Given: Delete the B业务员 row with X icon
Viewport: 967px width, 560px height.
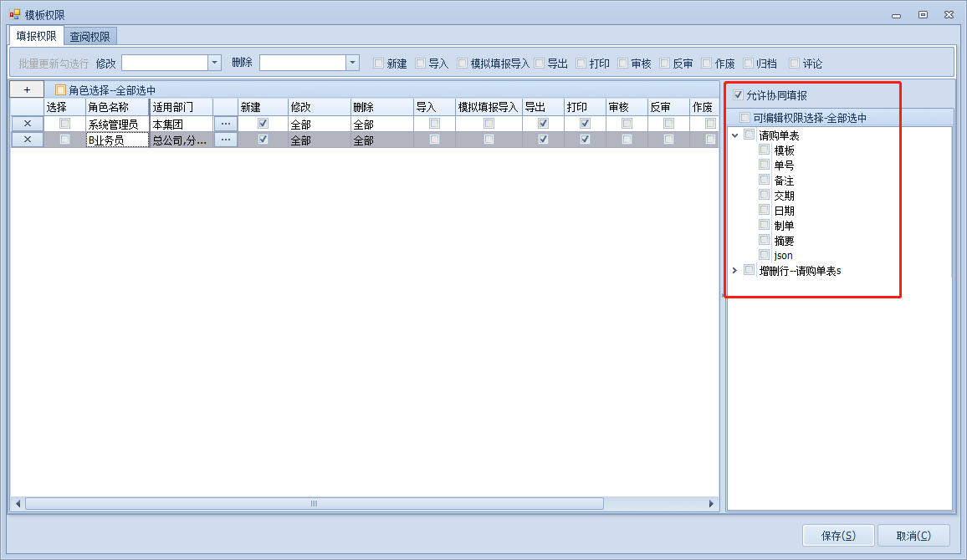Looking at the screenshot, I should [27, 140].
